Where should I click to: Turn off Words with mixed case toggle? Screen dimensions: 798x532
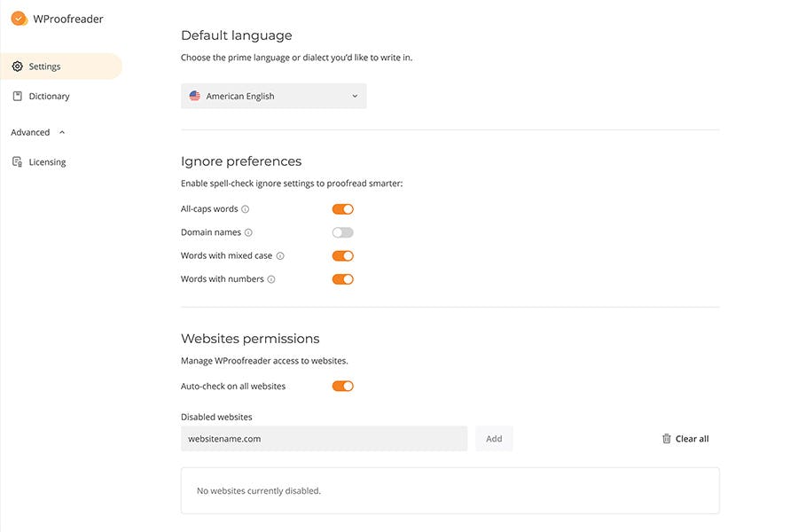pos(342,256)
